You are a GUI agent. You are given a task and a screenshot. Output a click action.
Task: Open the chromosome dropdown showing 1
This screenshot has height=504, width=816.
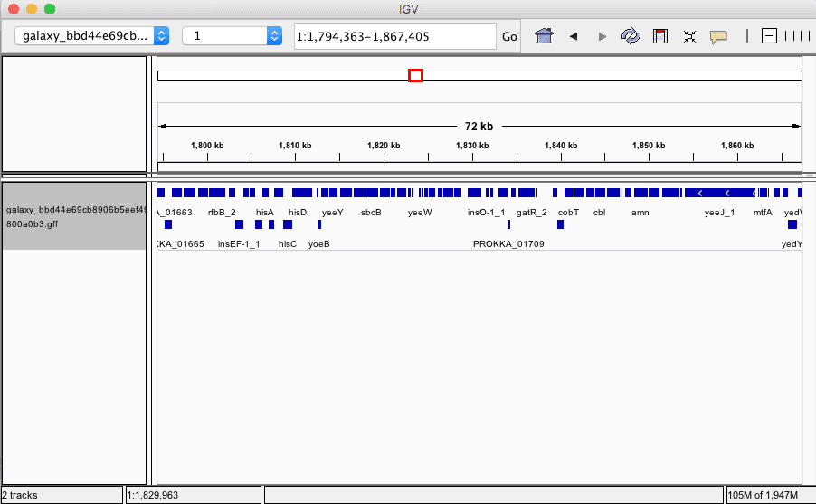pyautogui.click(x=232, y=36)
